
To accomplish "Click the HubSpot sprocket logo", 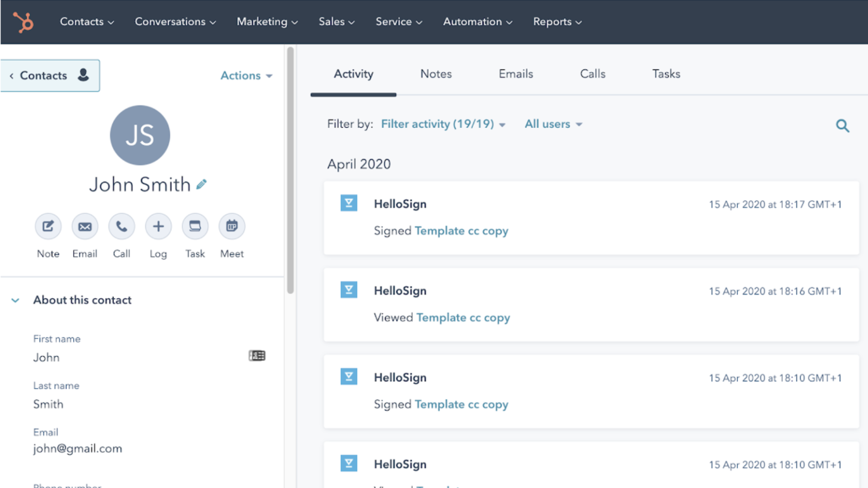I will [23, 22].
